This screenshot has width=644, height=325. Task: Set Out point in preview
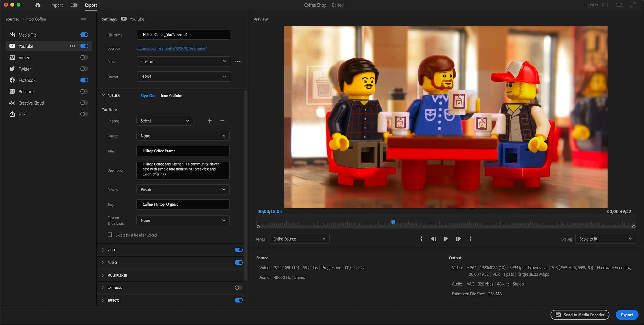tap(470, 239)
